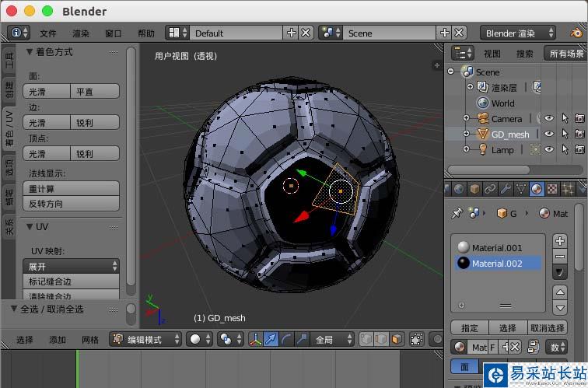
Task: Add a new screen layout with plus
Action: pyautogui.click(x=291, y=33)
